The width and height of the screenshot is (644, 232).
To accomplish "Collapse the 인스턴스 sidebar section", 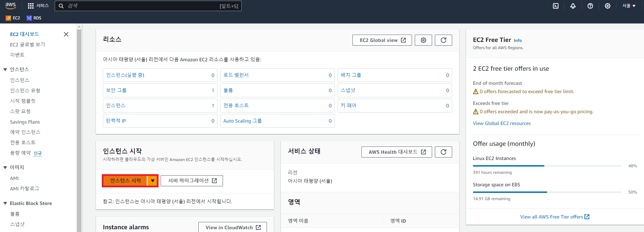I will click(5, 70).
